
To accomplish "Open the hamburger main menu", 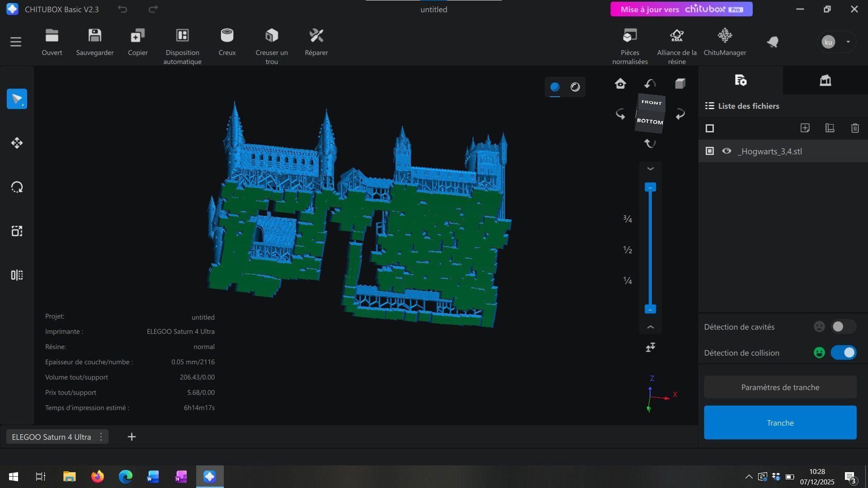I will 16,42.
